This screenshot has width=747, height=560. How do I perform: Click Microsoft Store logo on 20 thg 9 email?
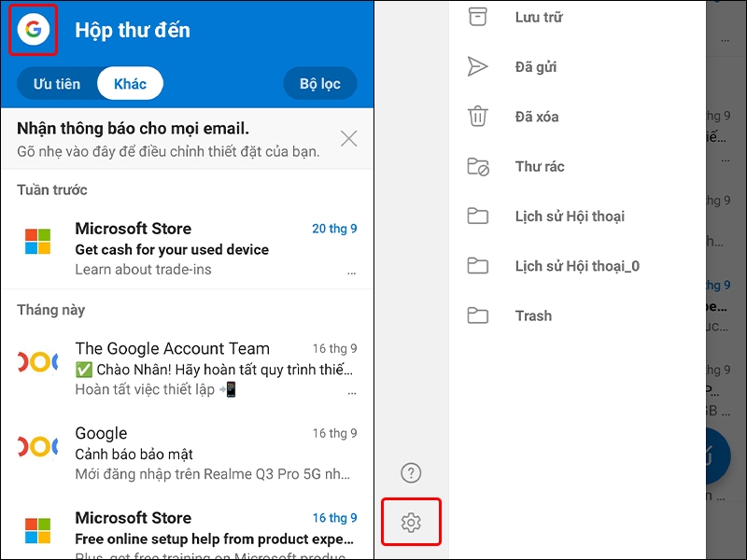click(x=37, y=242)
